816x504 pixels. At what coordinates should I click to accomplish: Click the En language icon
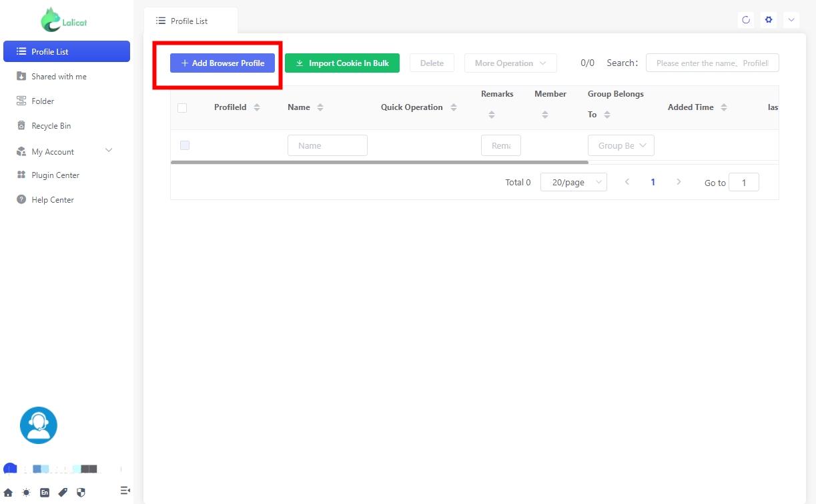tap(45, 493)
